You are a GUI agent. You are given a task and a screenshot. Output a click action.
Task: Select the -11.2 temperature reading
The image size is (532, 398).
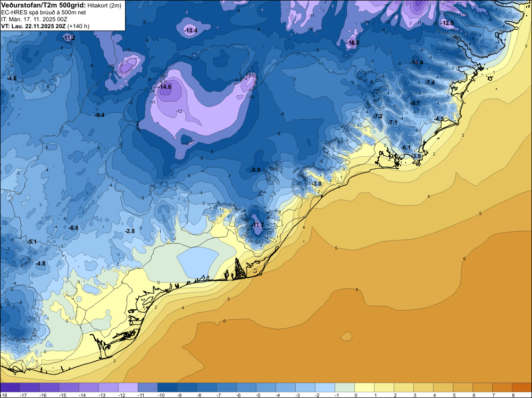tap(69, 38)
